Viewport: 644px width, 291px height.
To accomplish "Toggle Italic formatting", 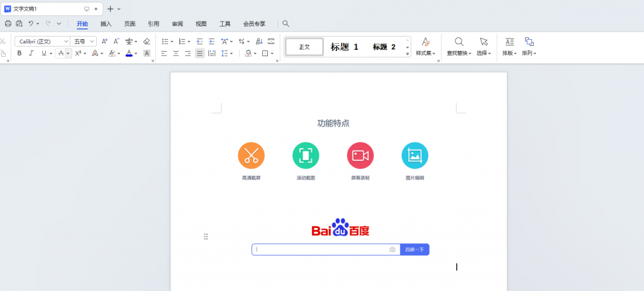I will pyautogui.click(x=31, y=53).
